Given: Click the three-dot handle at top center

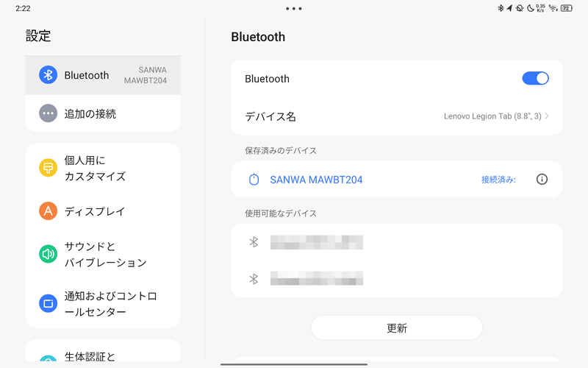Looking at the screenshot, I should coord(293,8).
